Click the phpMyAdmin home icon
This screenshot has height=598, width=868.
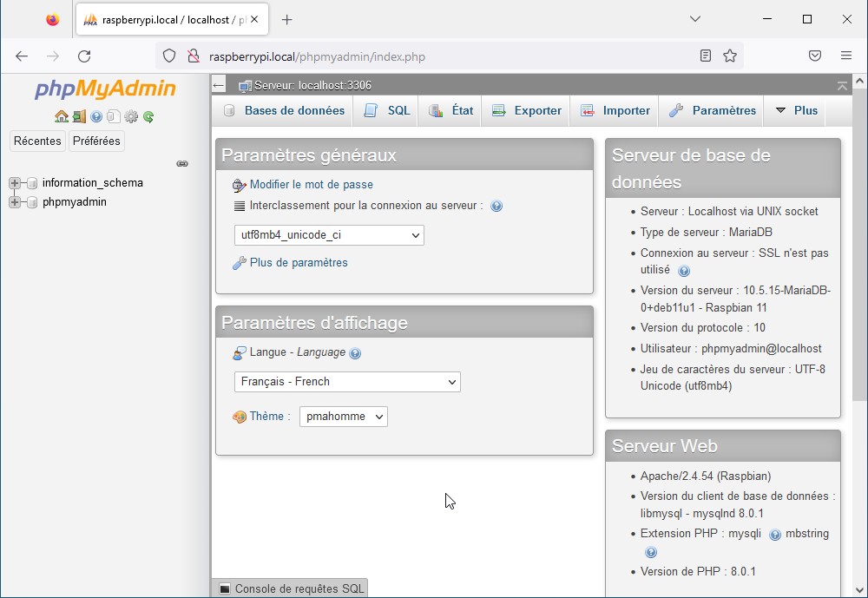coord(62,116)
